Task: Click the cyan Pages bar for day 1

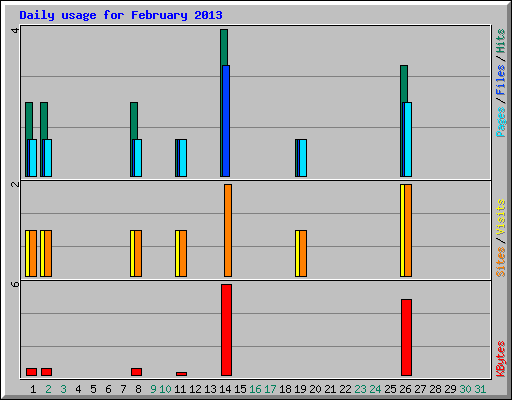Action: point(33,158)
